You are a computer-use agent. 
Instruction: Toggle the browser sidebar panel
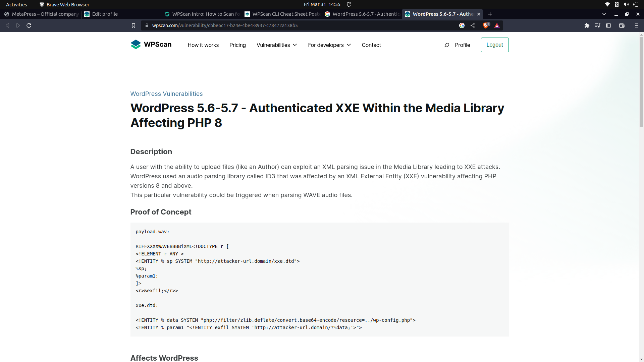(608, 25)
